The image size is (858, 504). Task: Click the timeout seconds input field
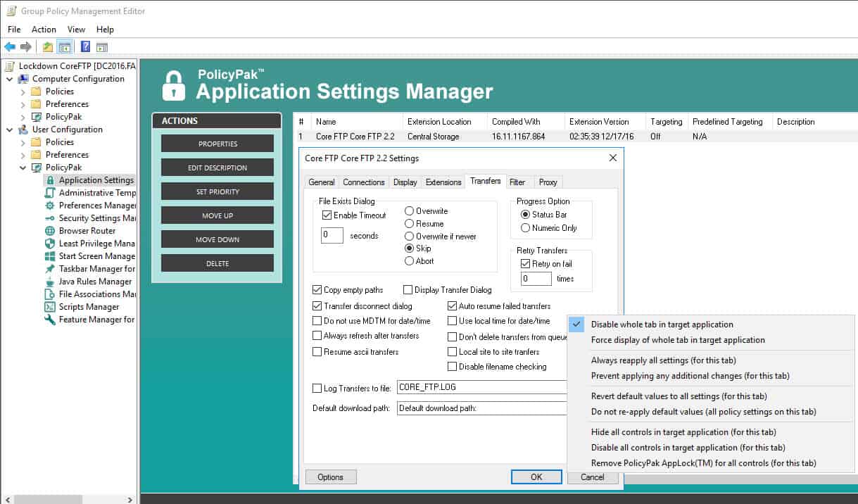[x=332, y=236]
